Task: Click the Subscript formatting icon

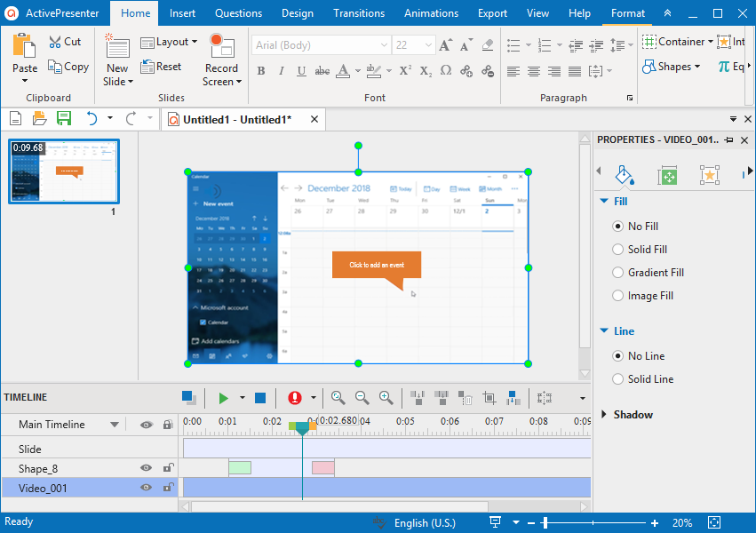Action: pos(424,71)
